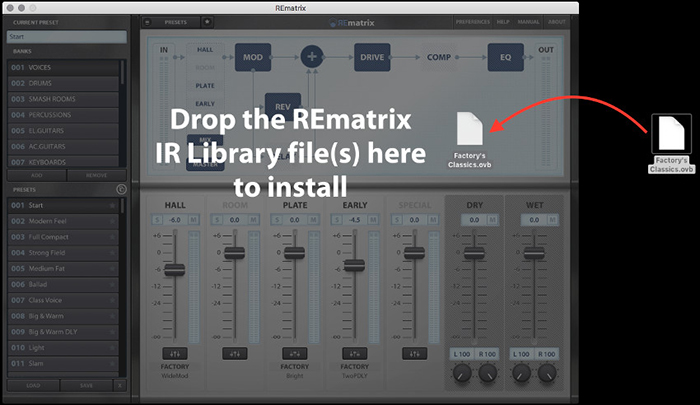Open SPECIAL channel mixer settings icon
Image resolution: width=700 pixels, height=405 pixels.
(x=414, y=354)
